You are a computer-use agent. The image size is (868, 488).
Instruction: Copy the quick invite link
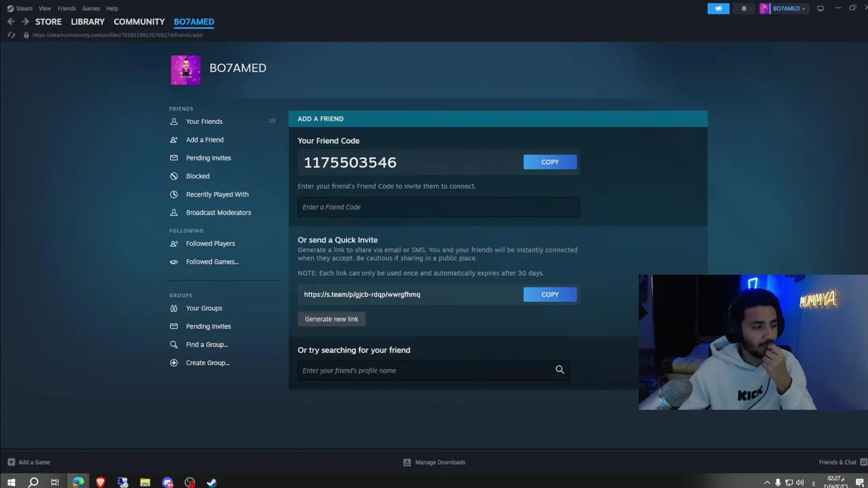550,294
